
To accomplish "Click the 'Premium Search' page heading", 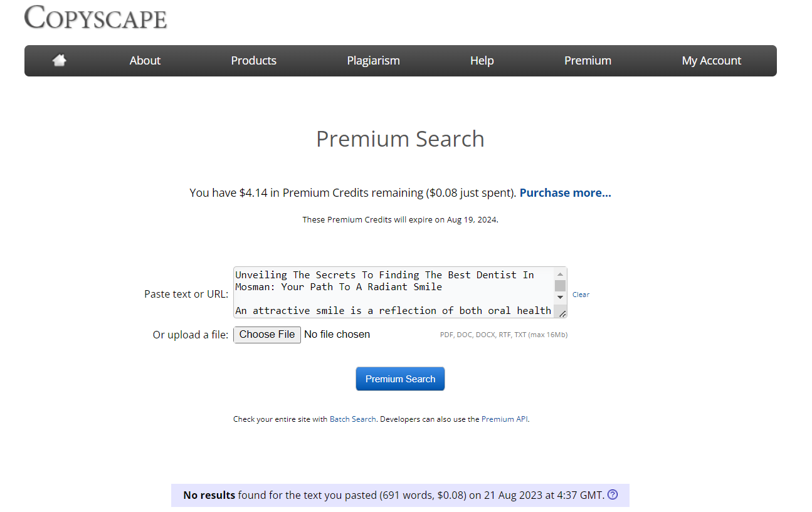I will pos(400,139).
